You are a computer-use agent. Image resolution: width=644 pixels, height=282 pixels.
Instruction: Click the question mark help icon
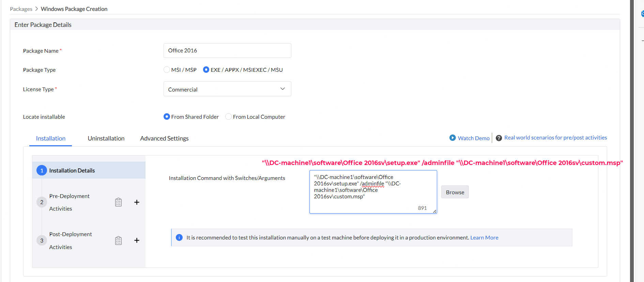(499, 138)
